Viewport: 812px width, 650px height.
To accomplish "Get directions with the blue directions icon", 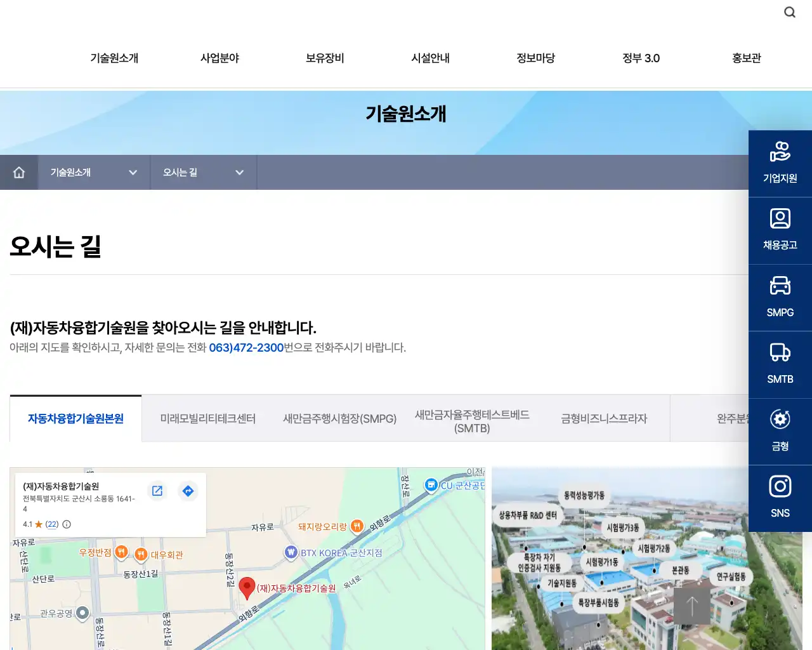I will click(x=188, y=491).
